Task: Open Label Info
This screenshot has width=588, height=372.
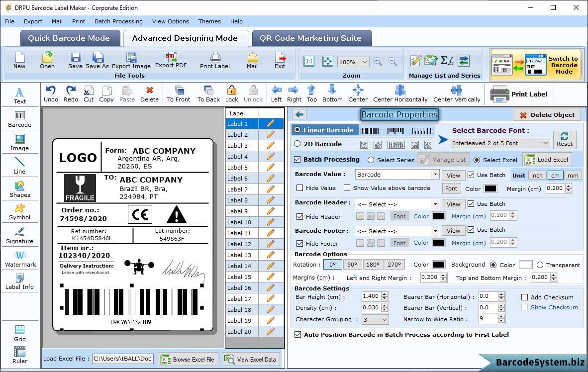Action: (19, 281)
